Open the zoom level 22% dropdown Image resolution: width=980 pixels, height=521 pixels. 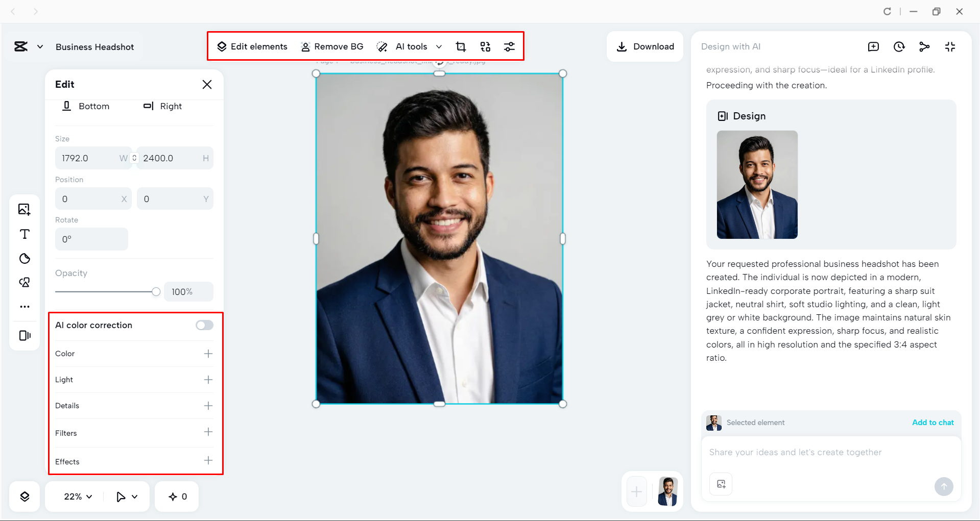pos(77,496)
